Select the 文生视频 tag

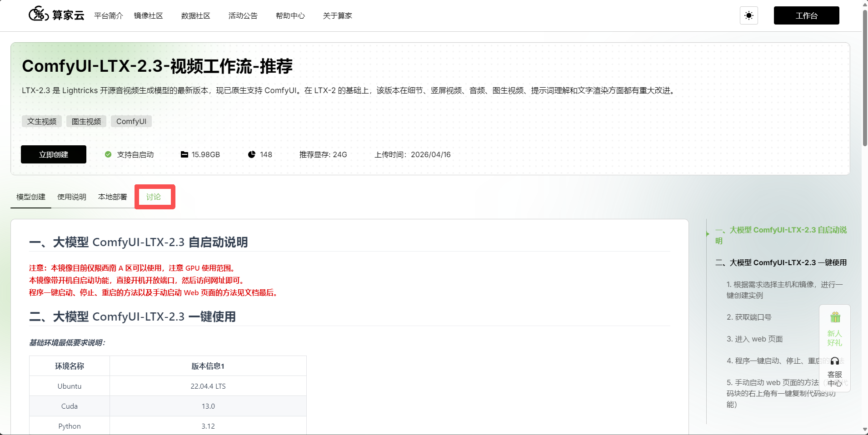coord(42,121)
